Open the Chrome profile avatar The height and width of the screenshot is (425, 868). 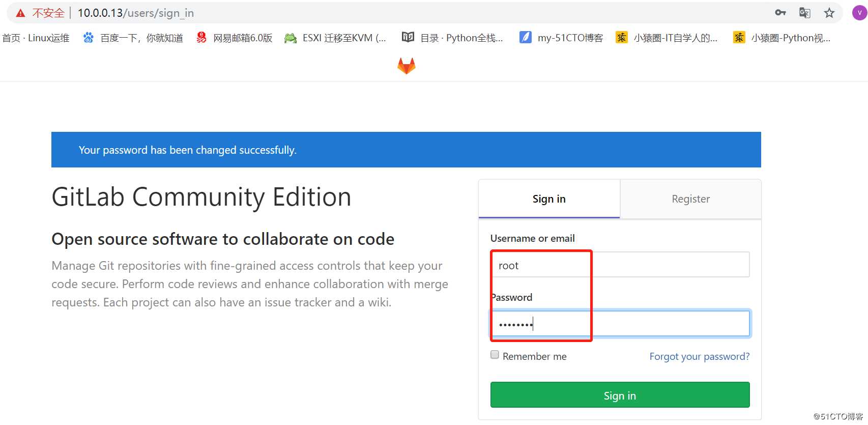[859, 13]
